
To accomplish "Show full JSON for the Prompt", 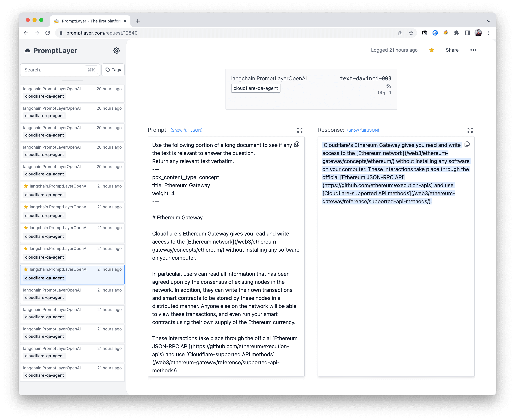I will click(186, 130).
